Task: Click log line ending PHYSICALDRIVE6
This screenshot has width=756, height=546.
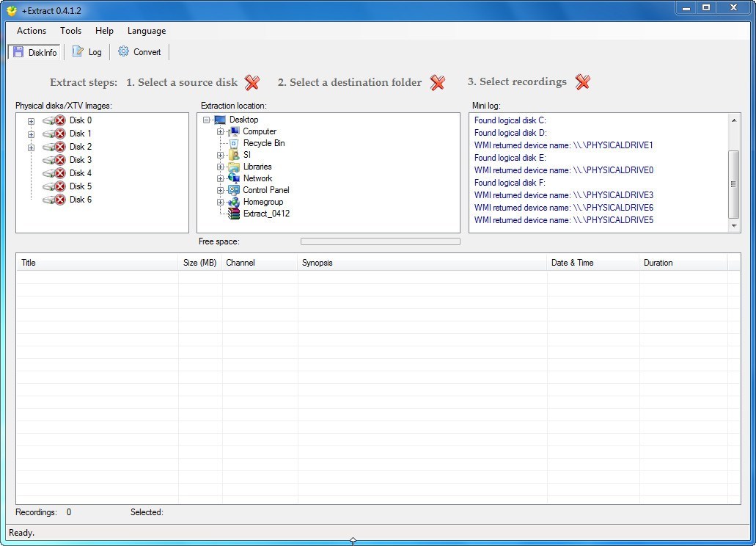Action: 564,208
